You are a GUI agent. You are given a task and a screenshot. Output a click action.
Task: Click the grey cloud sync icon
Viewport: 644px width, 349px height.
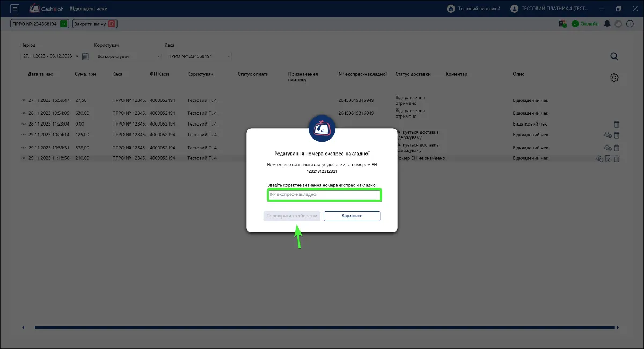[618, 24]
